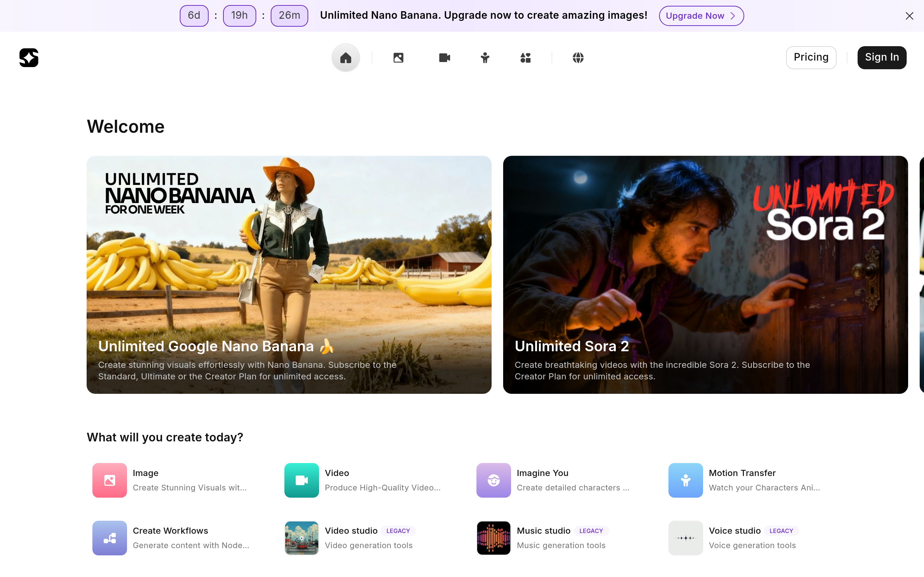Click the globe Explore icon in the navigation

(x=578, y=58)
